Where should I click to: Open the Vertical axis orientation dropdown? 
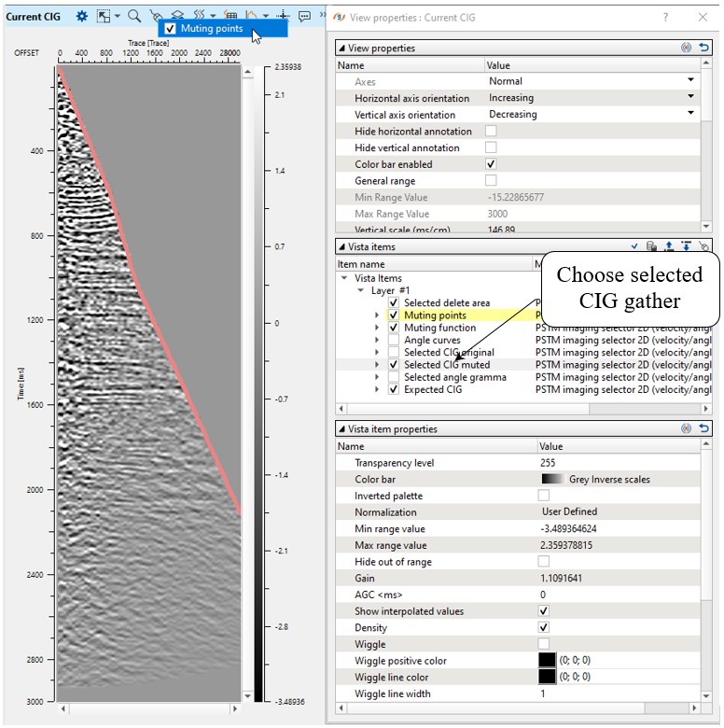pyautogui.click(x=690, y=114)
